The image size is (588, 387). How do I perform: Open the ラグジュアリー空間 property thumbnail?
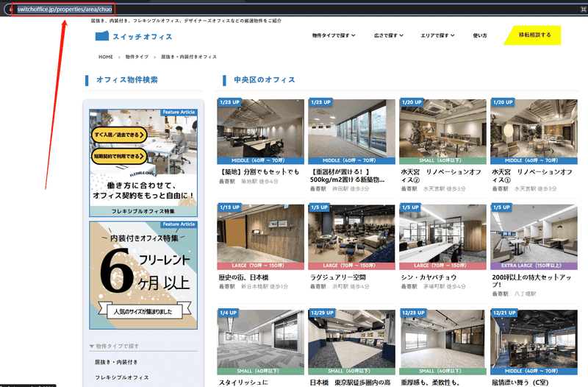[351, 237]
